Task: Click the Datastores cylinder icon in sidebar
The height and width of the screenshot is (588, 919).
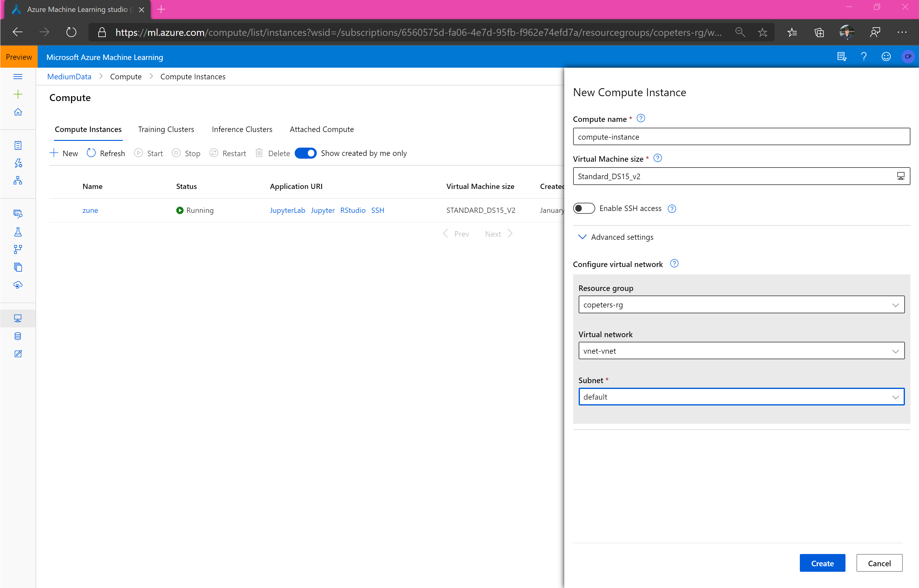Action: click(17, 336)
